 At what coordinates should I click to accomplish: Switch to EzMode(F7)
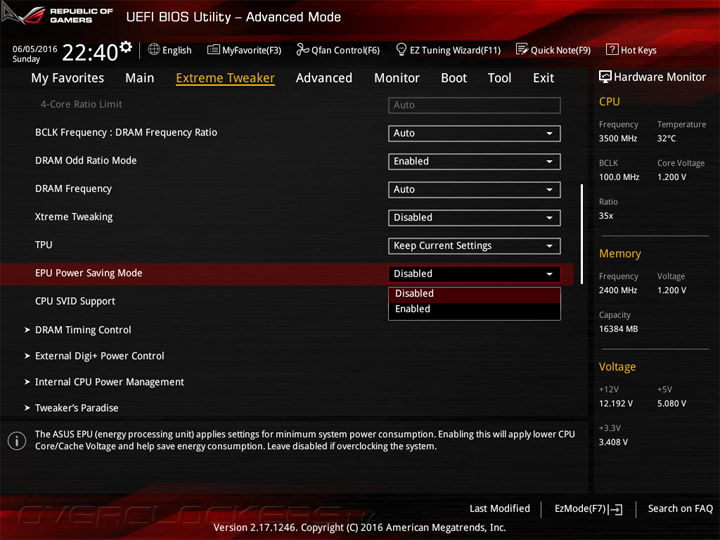pyautogui.click(x=589, y=509)
